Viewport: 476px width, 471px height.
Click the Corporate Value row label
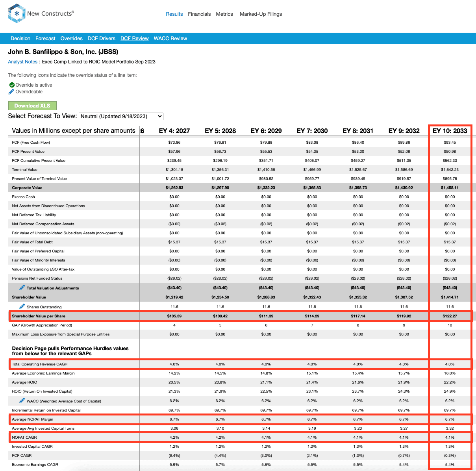click(27, 187)
